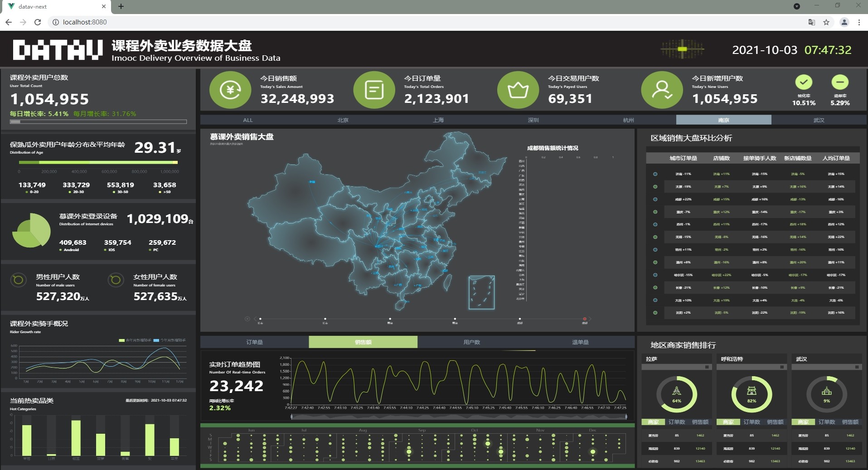Click the checkmark icon above 10.51%

point(804,82)
